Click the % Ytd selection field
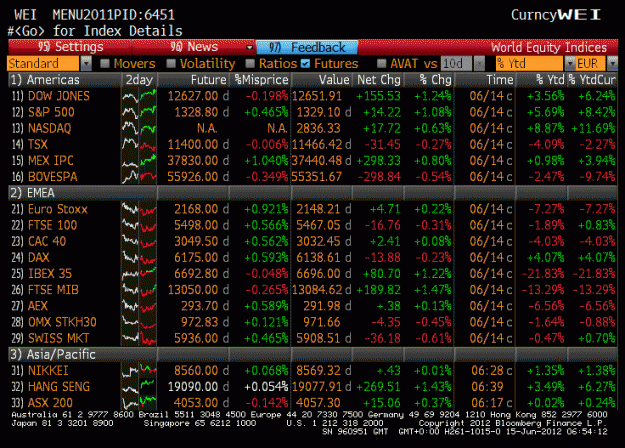625x448 pixels. coord(529,63)
